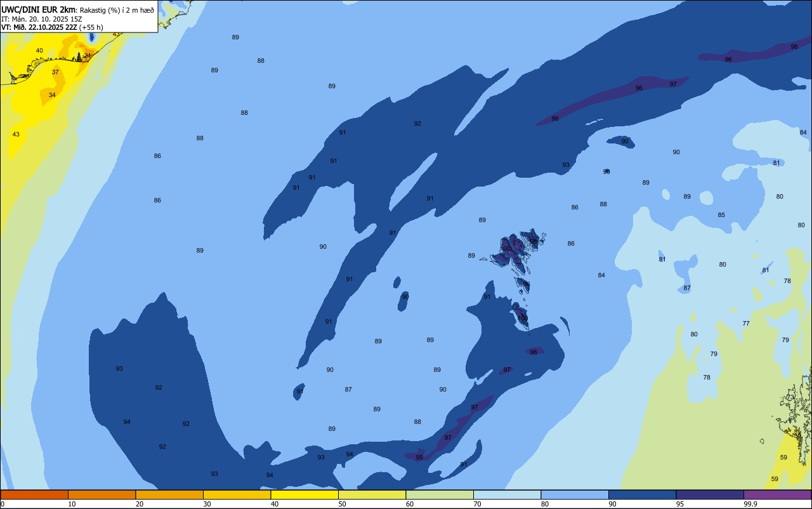
Task: Select the purple legend swatch above 99.9
Action: 777,495
